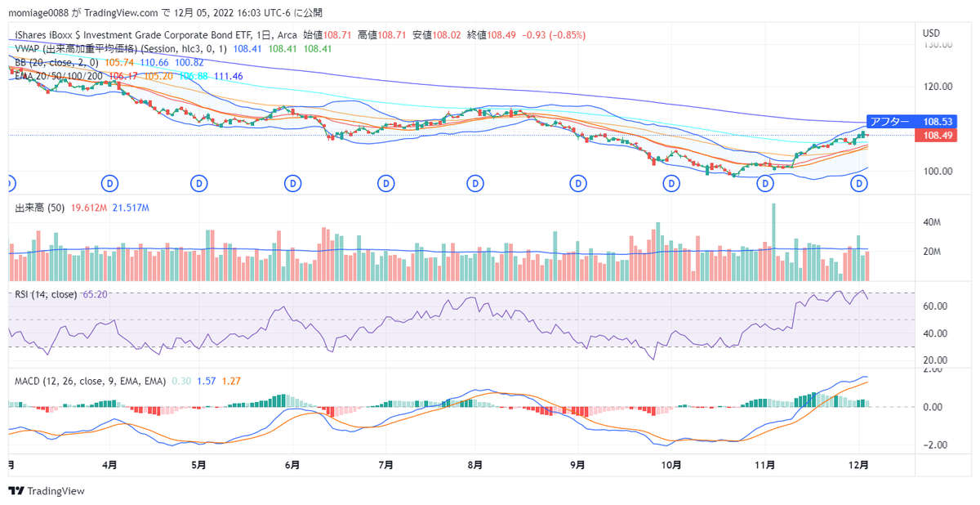
Task: Click the EMA 200 value 111.46
Action: click(229, 75)
